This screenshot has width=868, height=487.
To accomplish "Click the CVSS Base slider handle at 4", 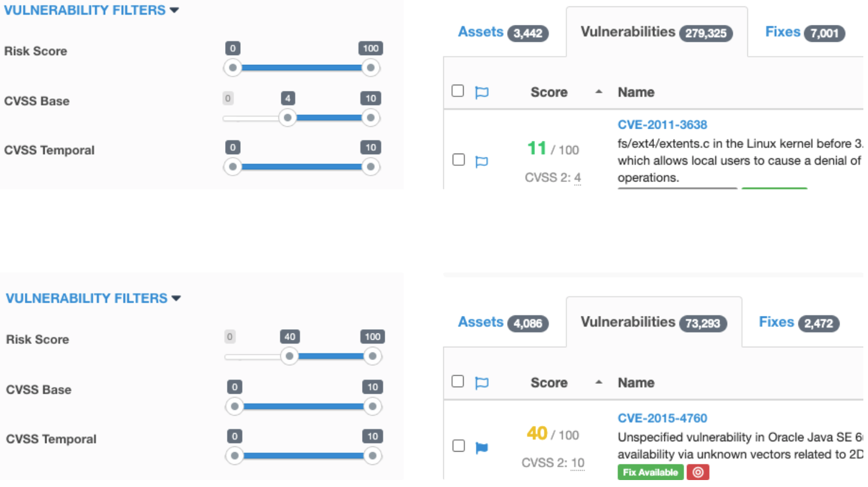I will pyautogui.click(x=287, y=118).
